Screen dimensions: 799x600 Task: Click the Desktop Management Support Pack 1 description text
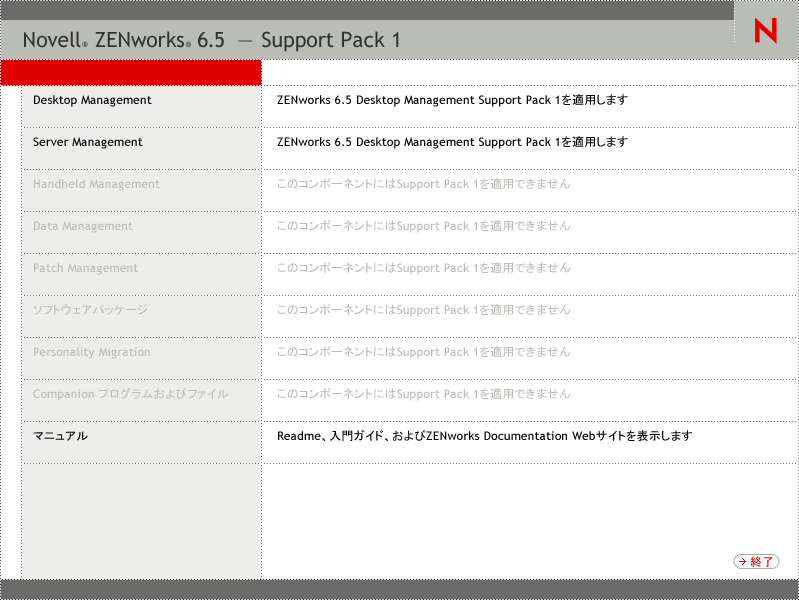(452, 100)
